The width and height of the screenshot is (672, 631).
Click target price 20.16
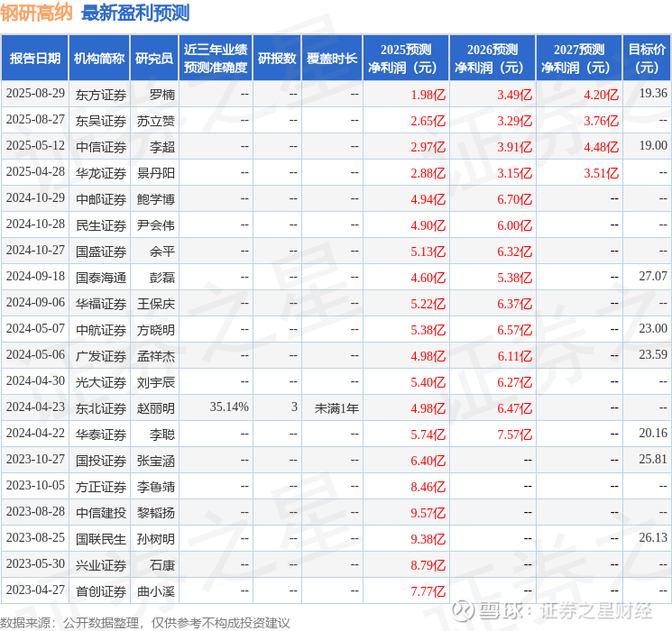click(x=653, y=433)
